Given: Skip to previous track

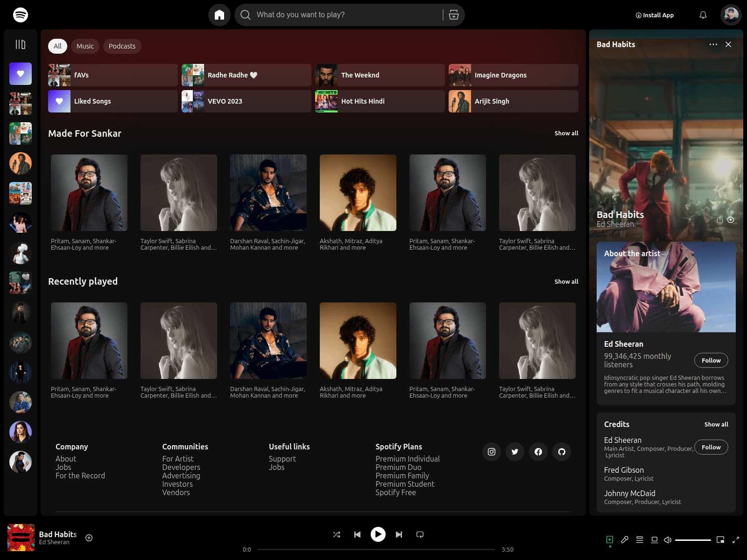Looking at the screenshot, I should [357, 534].
